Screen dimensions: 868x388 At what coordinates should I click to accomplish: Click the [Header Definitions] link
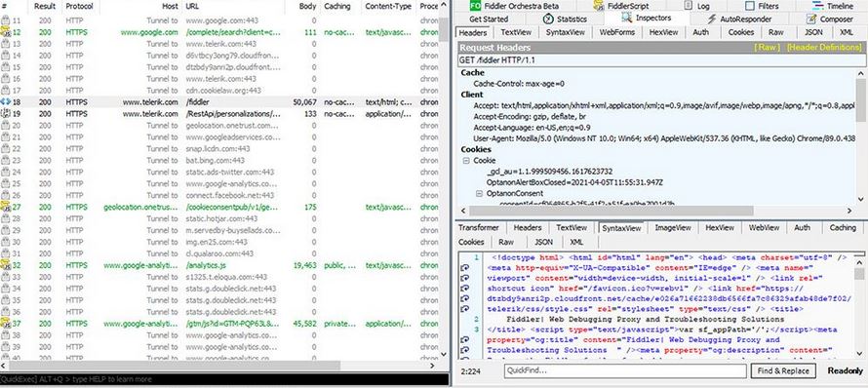(x=824, y=48)
